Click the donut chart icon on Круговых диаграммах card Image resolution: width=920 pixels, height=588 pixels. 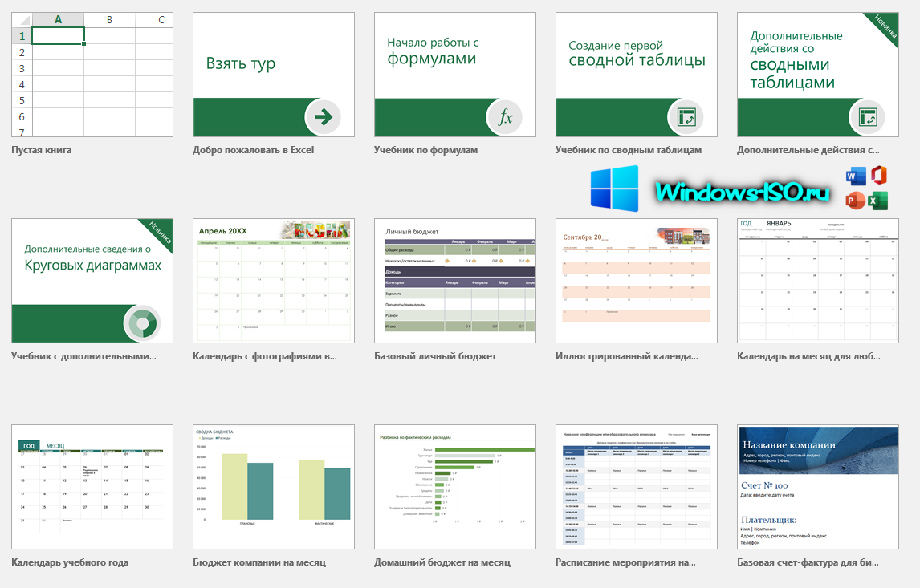click(142, 323)
